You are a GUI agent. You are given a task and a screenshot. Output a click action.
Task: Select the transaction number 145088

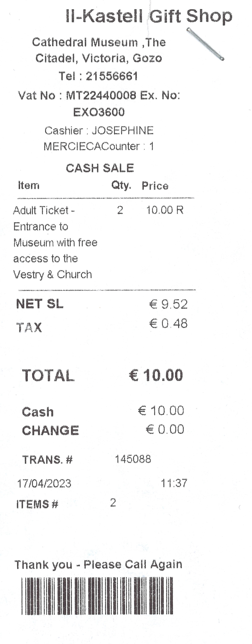133,459
